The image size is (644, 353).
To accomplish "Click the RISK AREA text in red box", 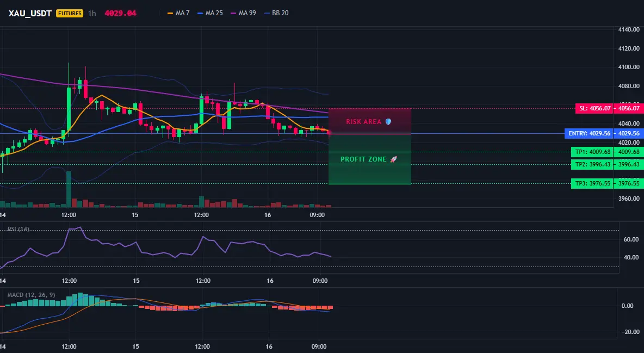I will point(363,122).
